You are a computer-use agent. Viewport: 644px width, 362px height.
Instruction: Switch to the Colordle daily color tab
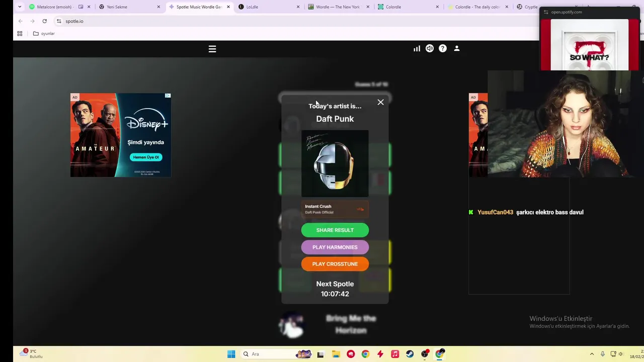477,7
